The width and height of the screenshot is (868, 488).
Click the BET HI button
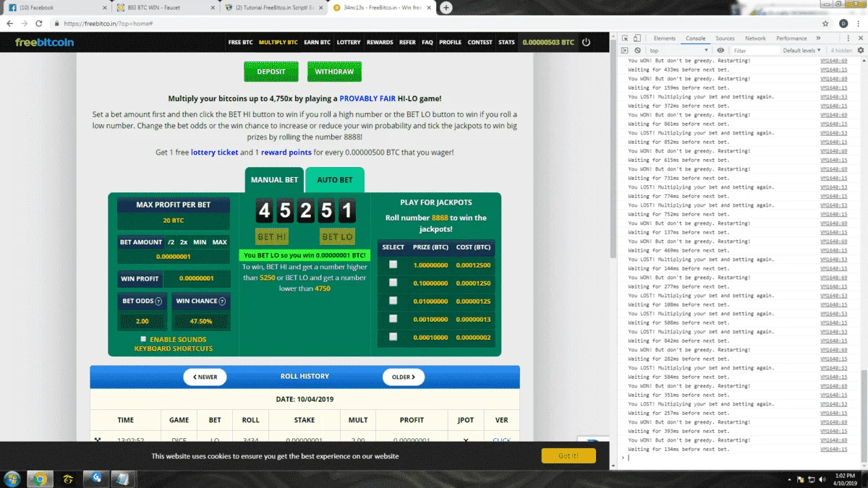tap(272, 236)
